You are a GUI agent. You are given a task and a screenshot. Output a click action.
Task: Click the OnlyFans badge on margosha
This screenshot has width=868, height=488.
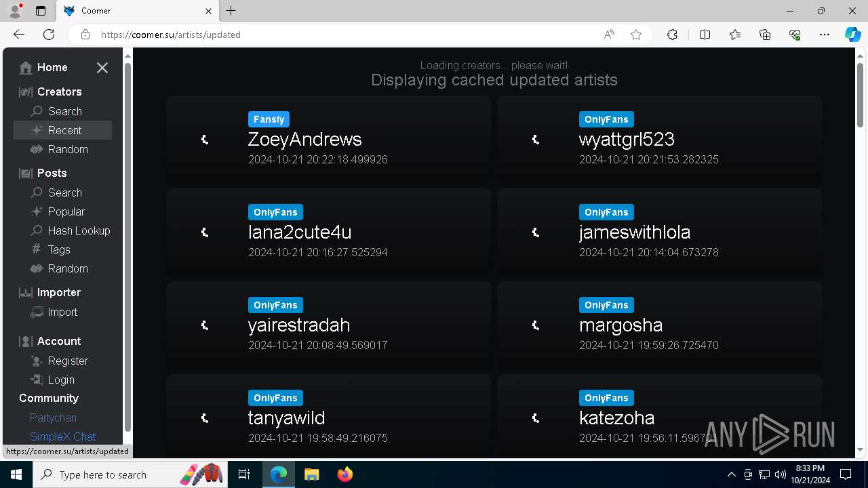606,305
